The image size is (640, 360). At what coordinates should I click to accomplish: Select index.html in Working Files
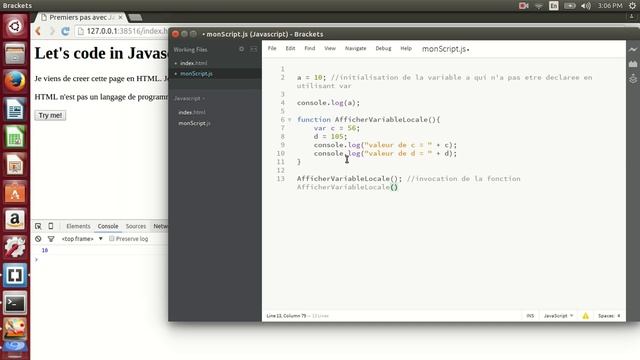coord(193,63)
